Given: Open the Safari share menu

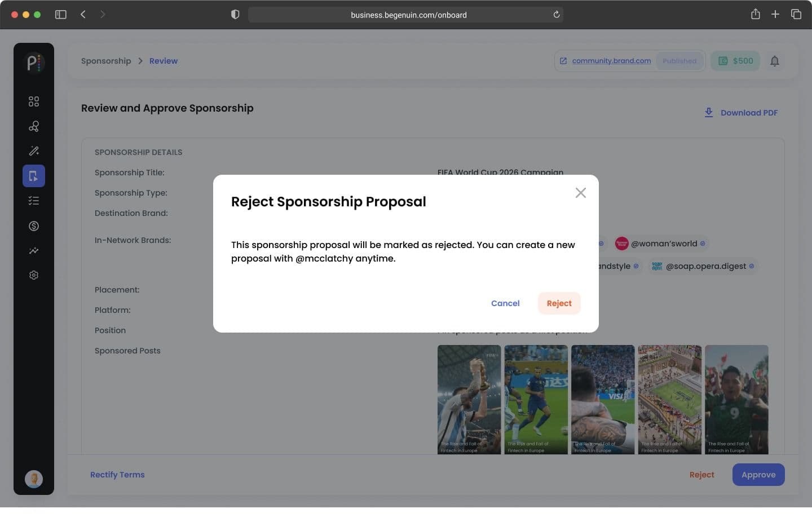Looking at the screenshot, I should click(756, 14).
